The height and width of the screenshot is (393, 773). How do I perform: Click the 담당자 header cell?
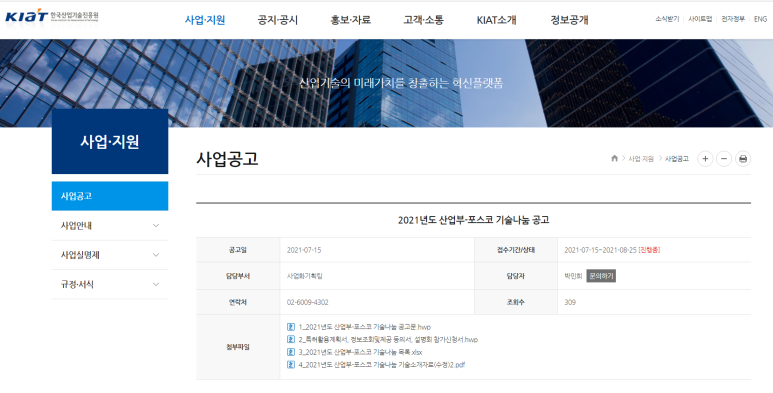tap(516, 276)
